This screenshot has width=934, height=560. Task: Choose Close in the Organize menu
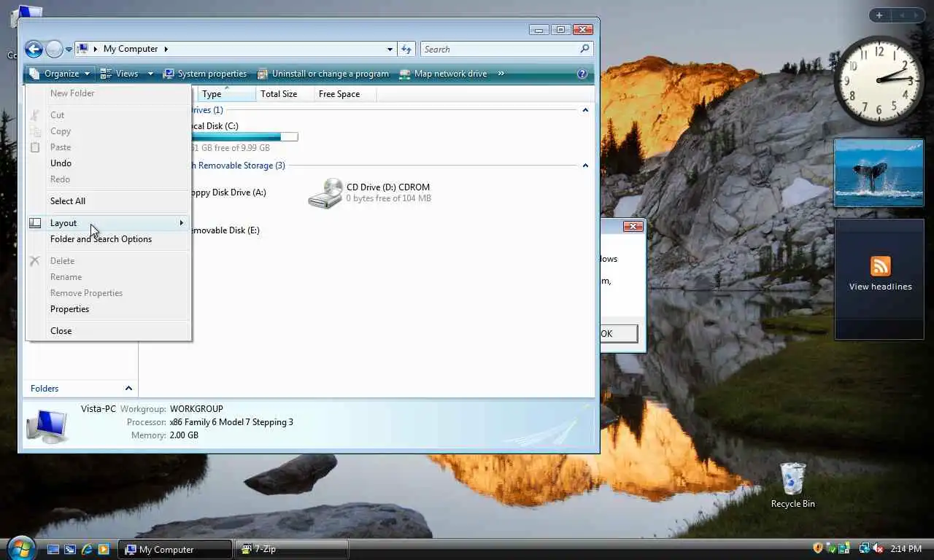pyautogui.click(x=108, y=331)
